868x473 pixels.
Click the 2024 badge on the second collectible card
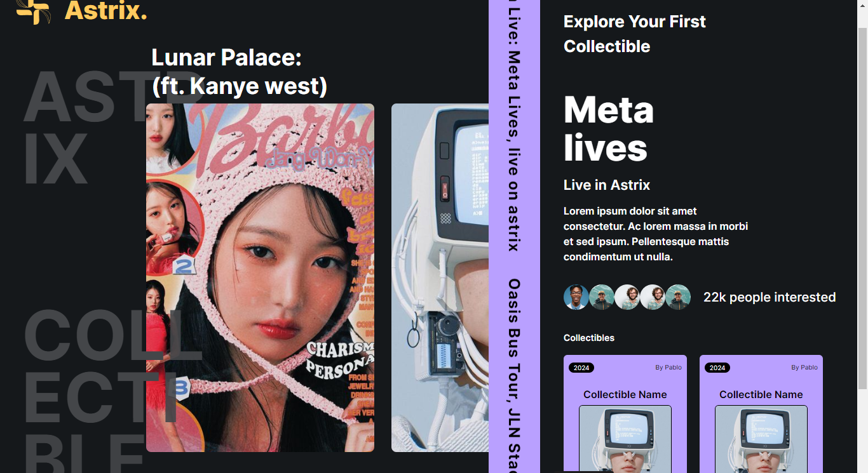point(717,368)
